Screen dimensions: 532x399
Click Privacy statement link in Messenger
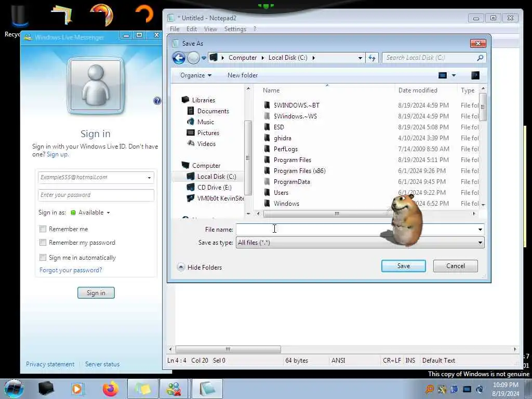(x=50, y=364)
